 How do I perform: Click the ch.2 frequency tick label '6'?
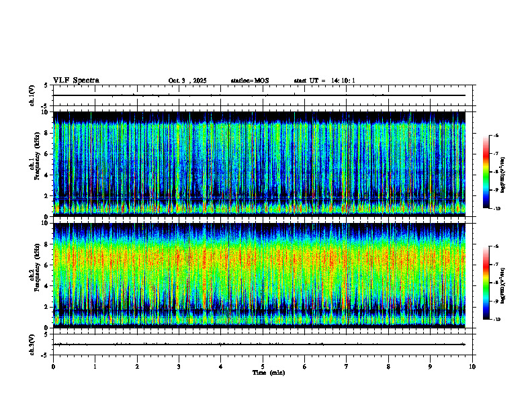pyautogui.click(x=46, y=265)
